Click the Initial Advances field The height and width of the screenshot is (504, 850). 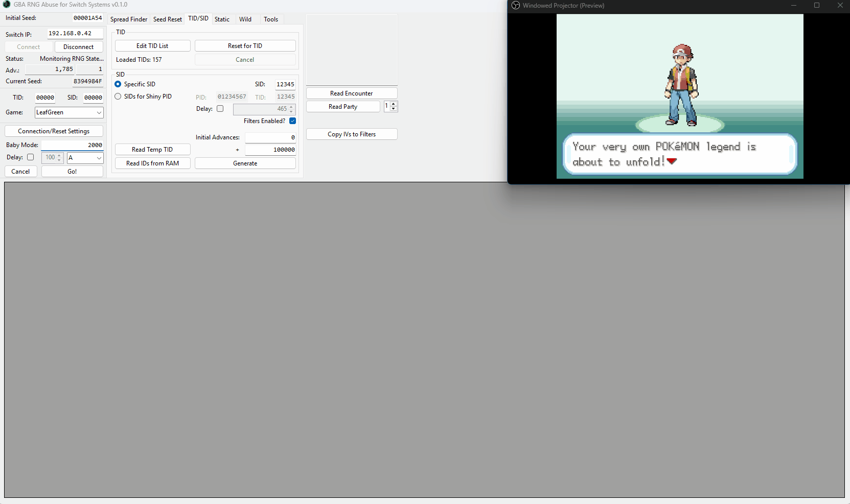coord(270,137)
